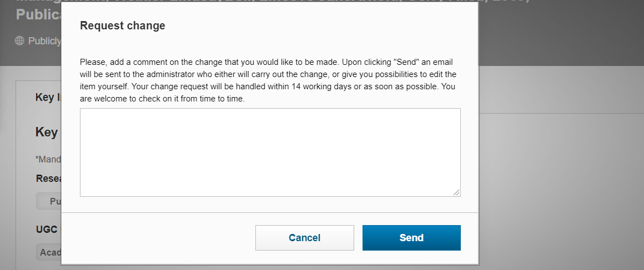Viewport: 644px width, 270px height.
Task: Click the UGC field label
Action: tap(48, 229)
